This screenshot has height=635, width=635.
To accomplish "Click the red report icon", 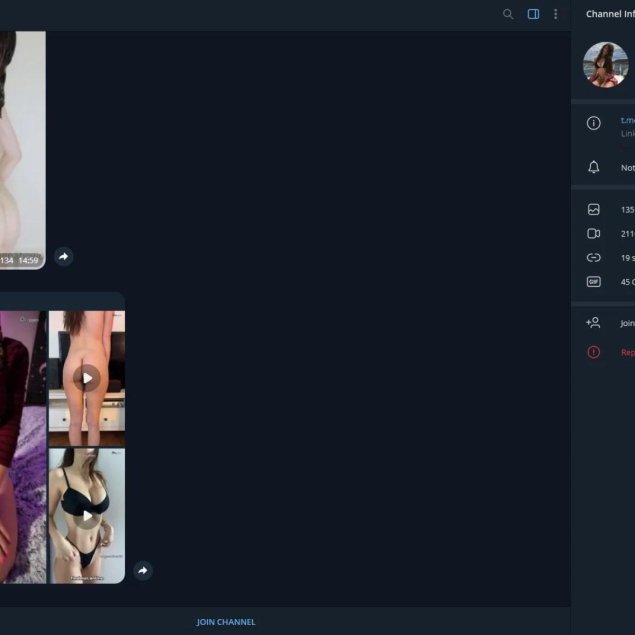I will (593, 352).
